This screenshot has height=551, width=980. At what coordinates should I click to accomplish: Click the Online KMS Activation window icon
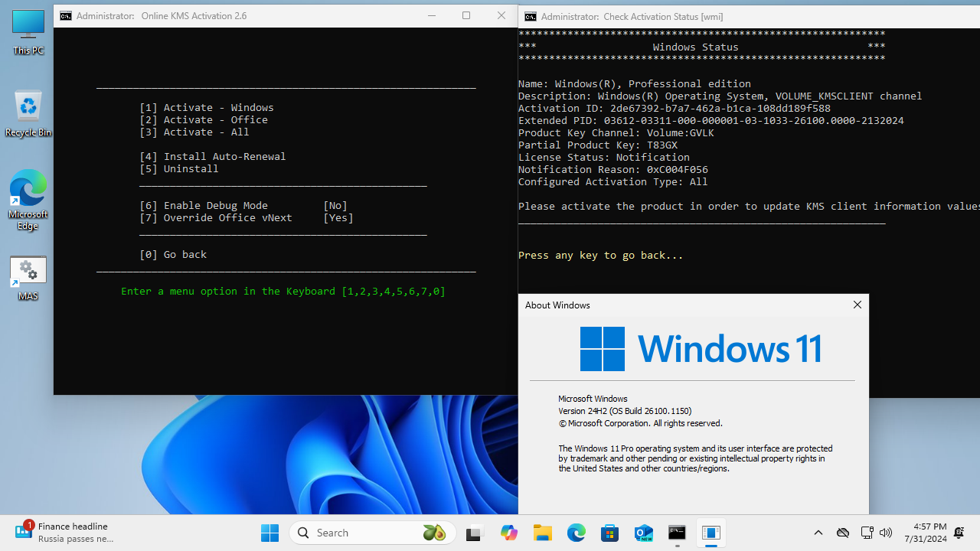click(66, 15)
